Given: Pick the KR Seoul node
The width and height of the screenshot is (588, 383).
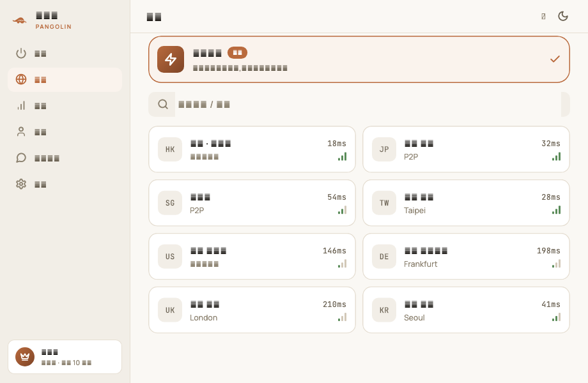Looking at the screenshot, I should [x=466, y=310].
